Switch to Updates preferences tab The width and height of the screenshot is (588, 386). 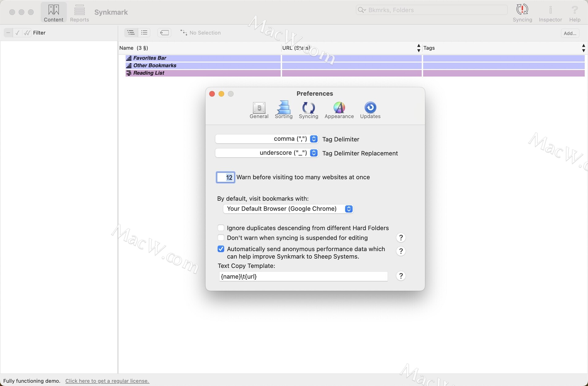370,110
